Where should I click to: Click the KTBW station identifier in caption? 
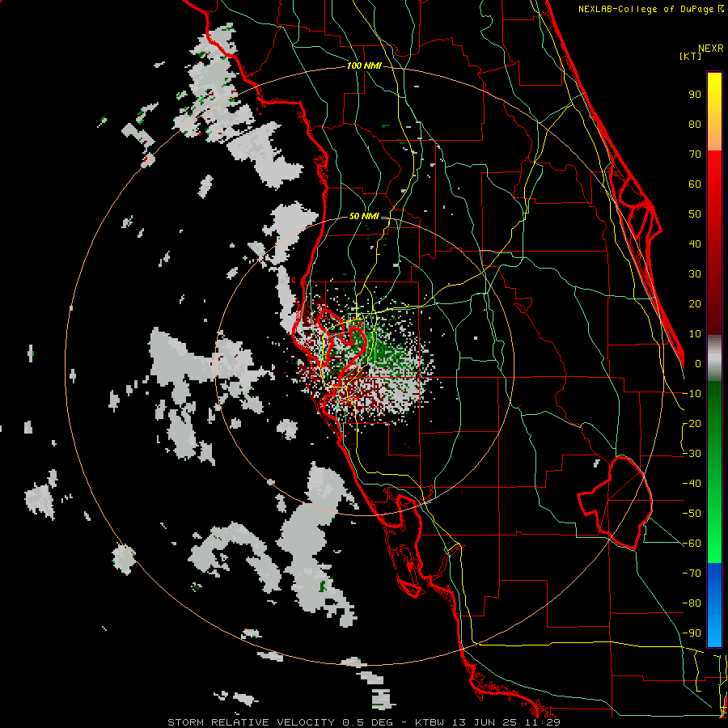[430, 722]
